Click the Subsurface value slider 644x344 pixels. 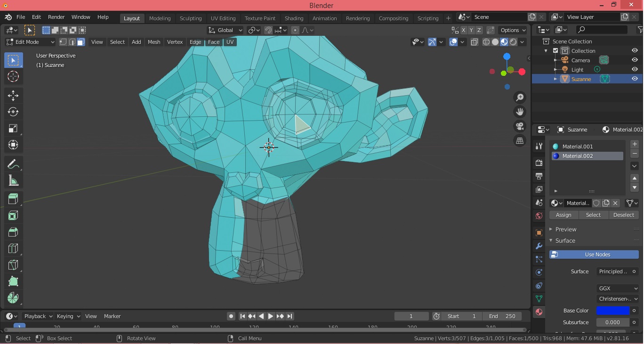613,322
